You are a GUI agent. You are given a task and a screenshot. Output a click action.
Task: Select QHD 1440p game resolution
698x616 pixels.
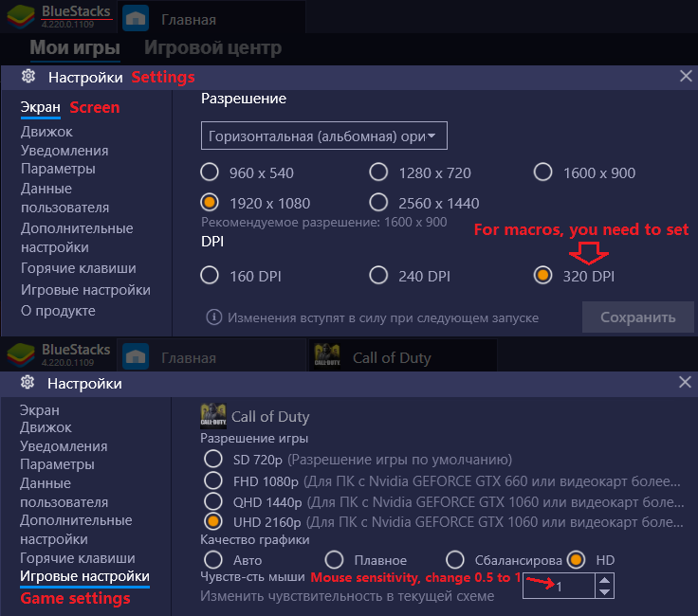coord(213,501)
